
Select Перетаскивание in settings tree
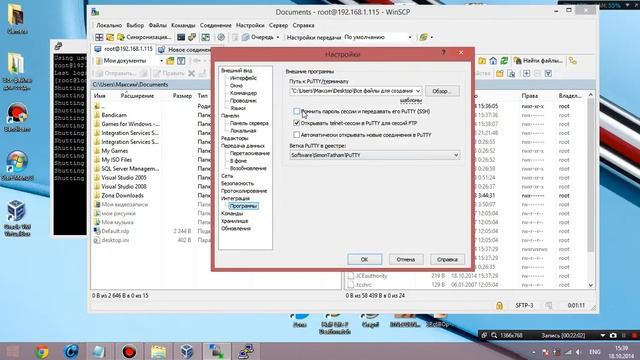click(x=250, y=153)
